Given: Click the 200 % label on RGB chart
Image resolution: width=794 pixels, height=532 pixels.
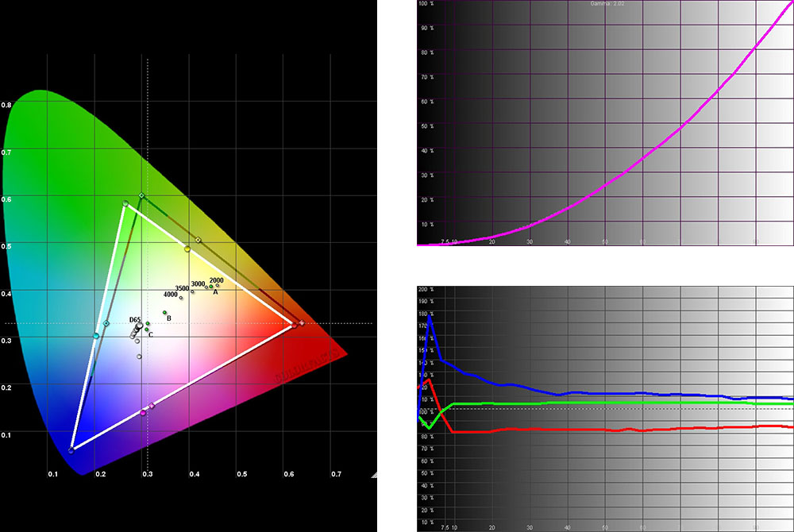Looking at the screenshot, I should pyautogui.click(x=426, y=290).
